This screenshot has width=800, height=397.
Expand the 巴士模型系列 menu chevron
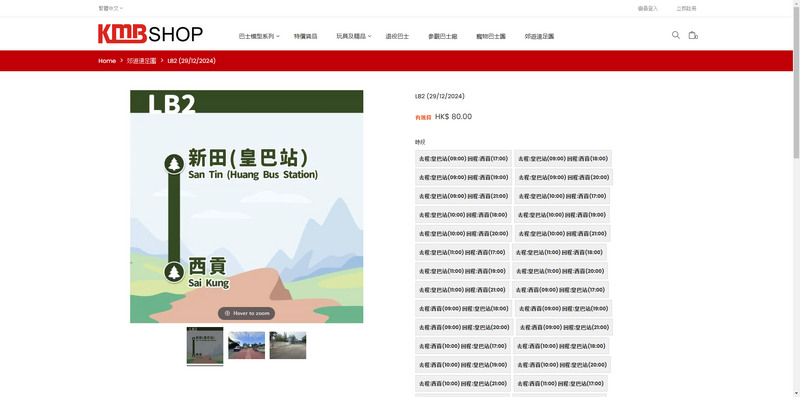278,36
